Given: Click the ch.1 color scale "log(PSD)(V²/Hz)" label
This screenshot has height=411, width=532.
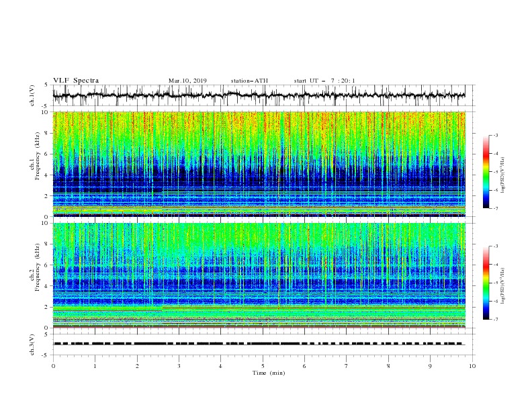Looking at the screenshot, I should pos(502,175).
